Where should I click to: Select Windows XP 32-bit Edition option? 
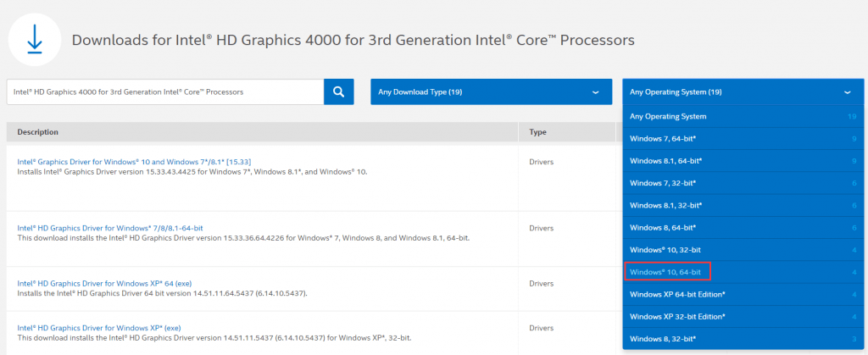click(678, 317)
